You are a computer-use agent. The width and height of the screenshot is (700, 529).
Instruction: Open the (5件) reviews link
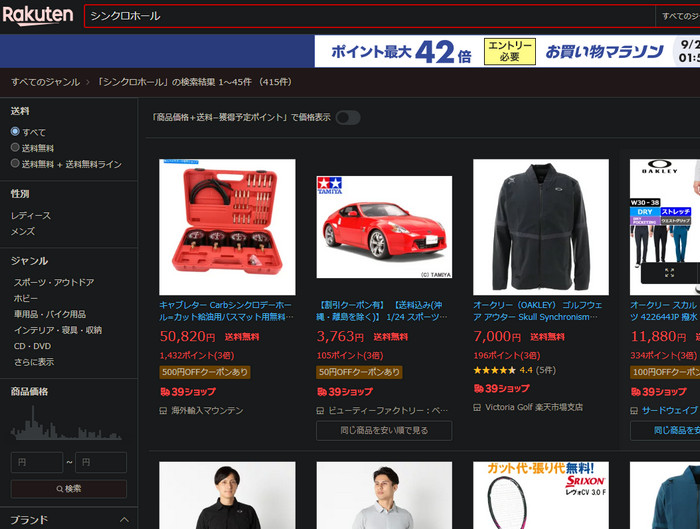[x=546, y=370]
